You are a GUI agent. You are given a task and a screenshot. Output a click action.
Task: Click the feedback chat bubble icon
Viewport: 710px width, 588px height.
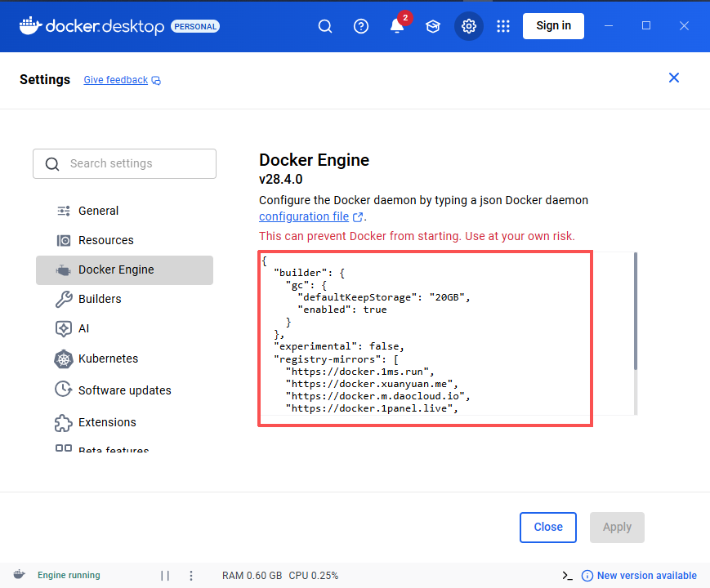coord(156,81)
